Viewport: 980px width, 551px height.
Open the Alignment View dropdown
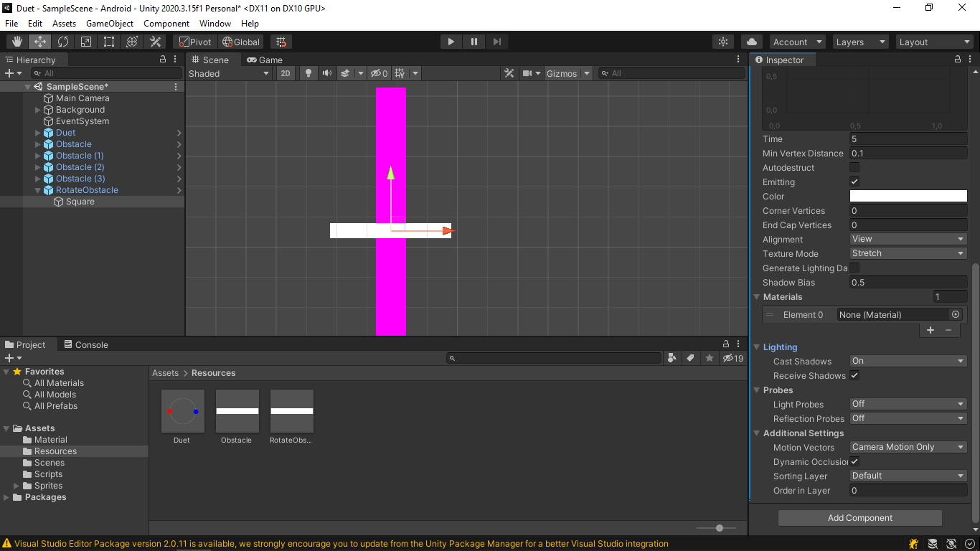point(908,239)
